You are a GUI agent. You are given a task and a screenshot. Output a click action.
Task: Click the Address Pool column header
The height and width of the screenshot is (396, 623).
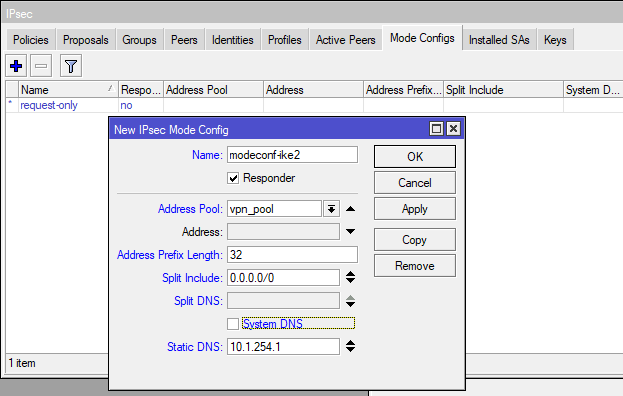pos(213,90)
